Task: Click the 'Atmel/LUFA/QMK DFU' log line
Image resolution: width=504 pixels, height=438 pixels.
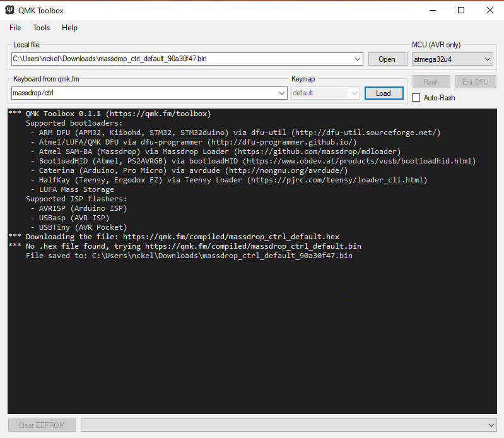Action: coord(194,142)
